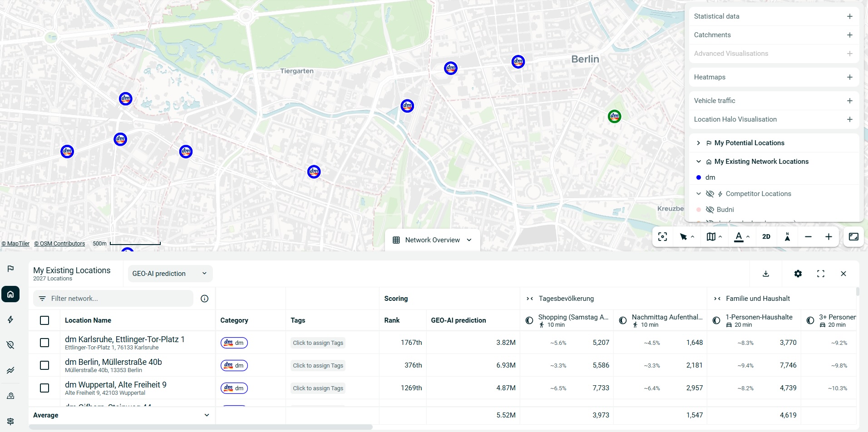This screenshot has width=868, height=432.
Task: Open table settings gear
Action: pyautogui.click(x=798, y=274)
